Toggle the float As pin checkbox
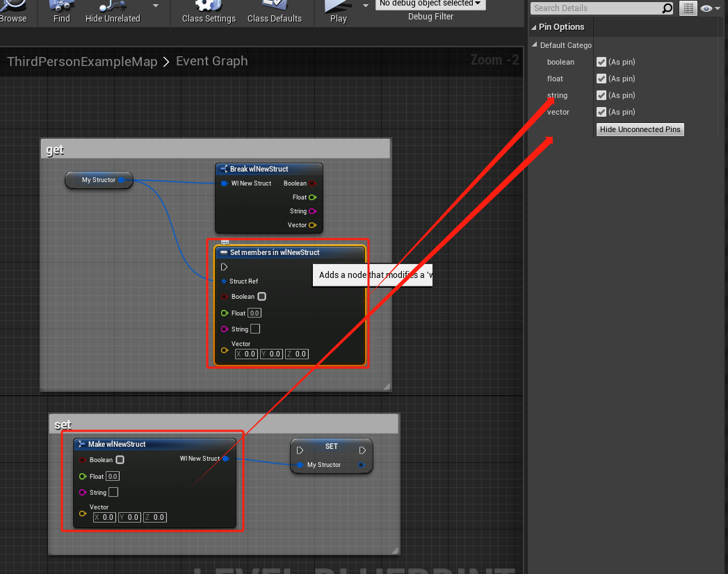This screenshot has height=574, width=728. [x=601, y=79]
